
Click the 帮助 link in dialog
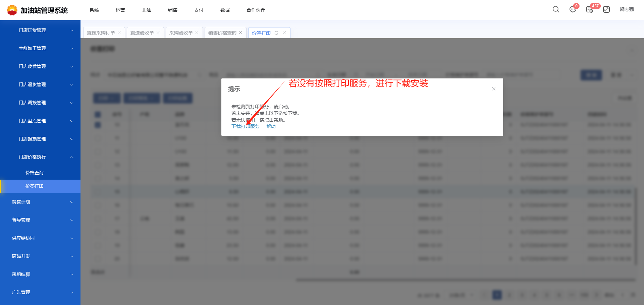point(271,126)
